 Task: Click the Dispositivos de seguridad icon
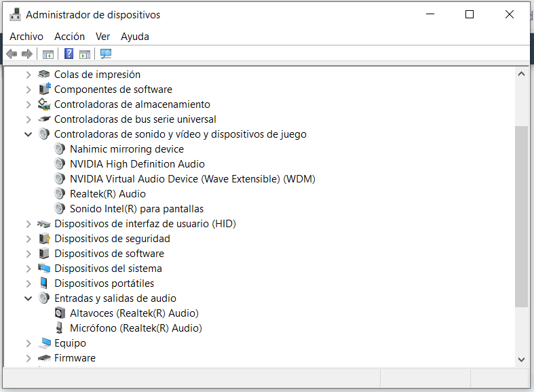(x=44, y=239)
